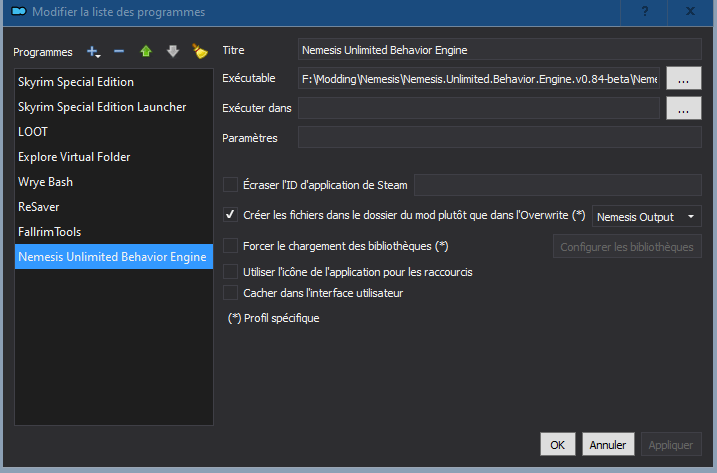Uncheck Créer les fichiers dans le dossier du mod

(231, 215)
